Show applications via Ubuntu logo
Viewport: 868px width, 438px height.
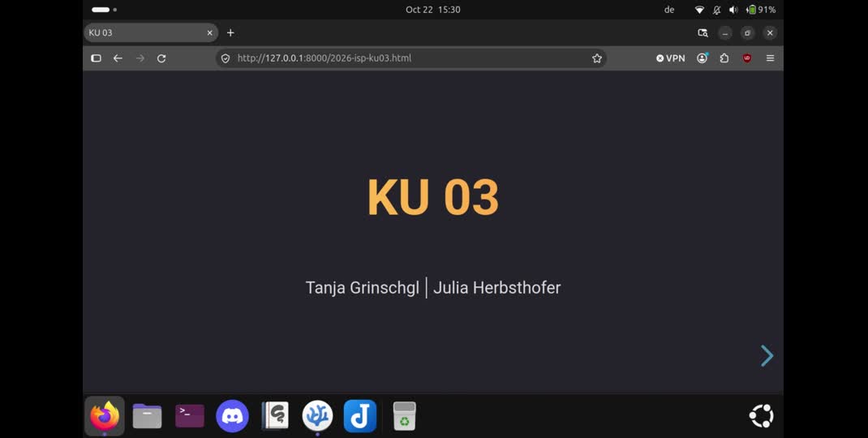pyautogui.click(x=761, y=416)
